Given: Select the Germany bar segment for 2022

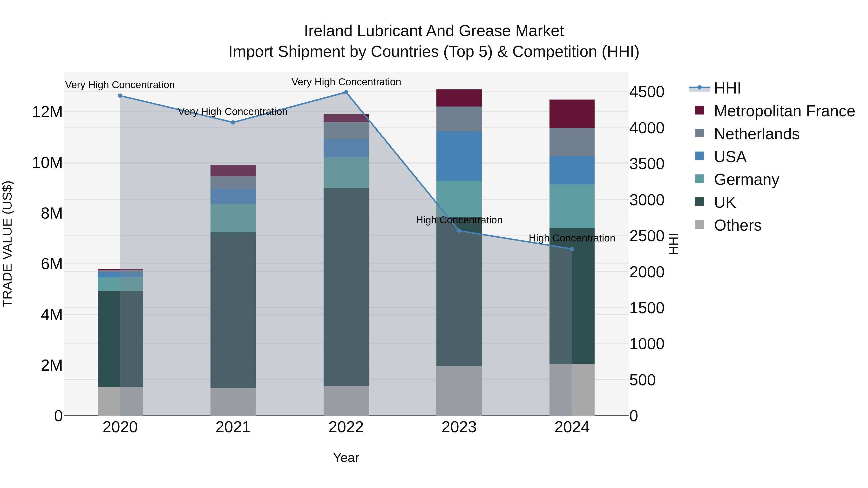Looking at the screenshot, I should click(x=346, y=173).
